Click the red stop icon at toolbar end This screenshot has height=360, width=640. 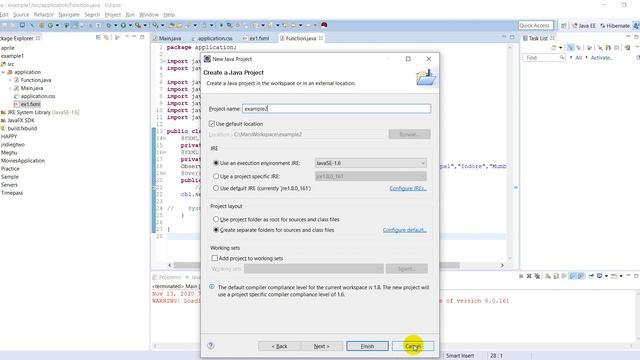[324, 25]
